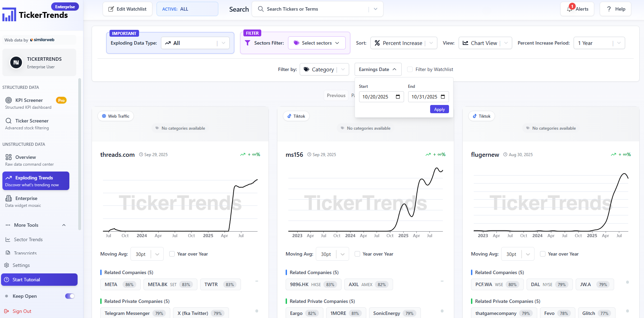
Task: Check Year over Year for threads.com
Action: (172, 254)
